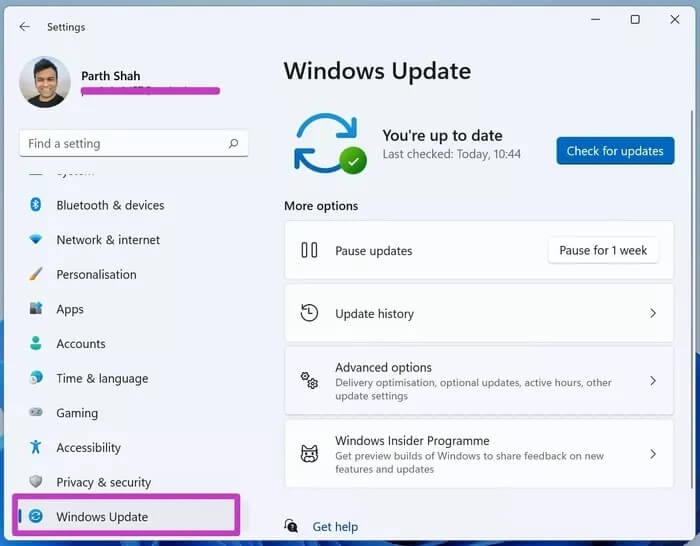
Task: Click the Delivery optimisation description text
Action: tap(473, 389)
